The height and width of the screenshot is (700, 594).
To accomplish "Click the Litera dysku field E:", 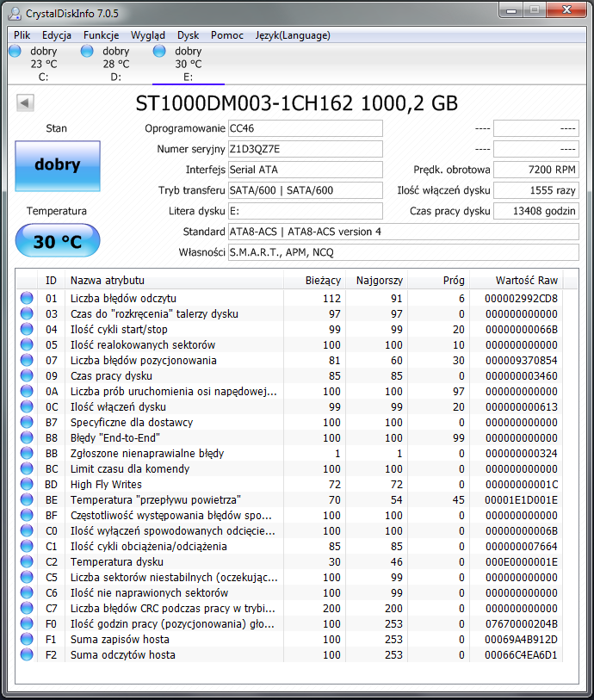I will tap(306, 211).
